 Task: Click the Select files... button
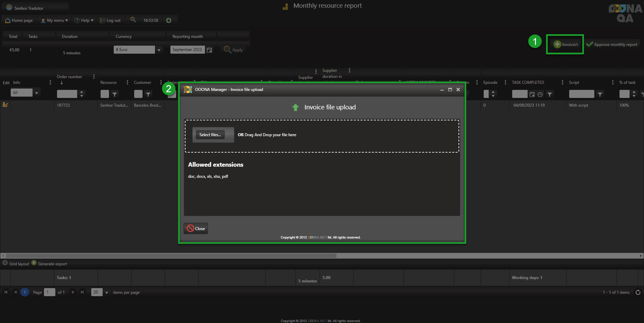[210, 135]
